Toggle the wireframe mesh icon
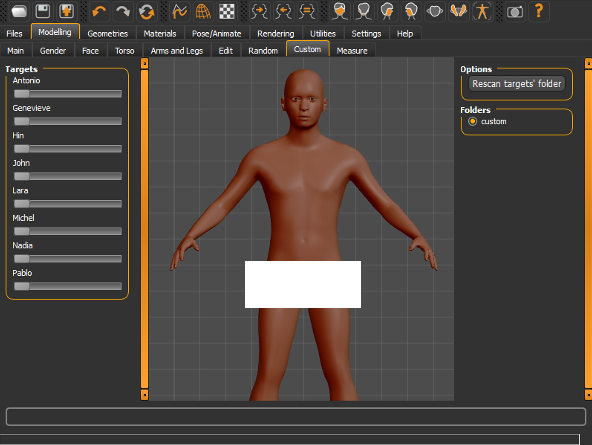 203,11
